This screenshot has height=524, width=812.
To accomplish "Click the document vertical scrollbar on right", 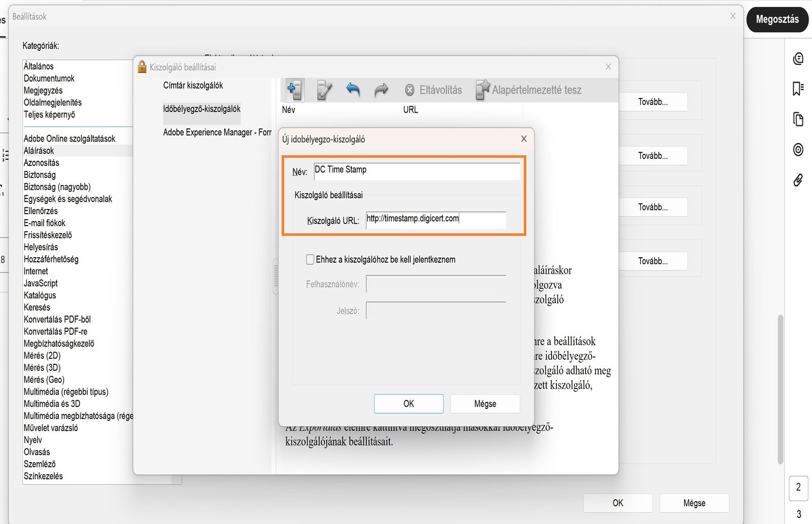I will click(781, 390).
